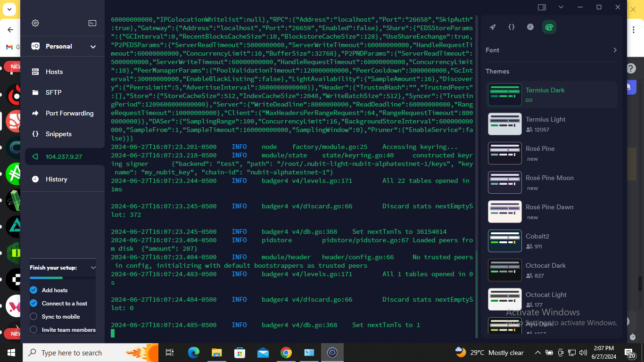Check the Sync to mobile circle

pos(33,317)
